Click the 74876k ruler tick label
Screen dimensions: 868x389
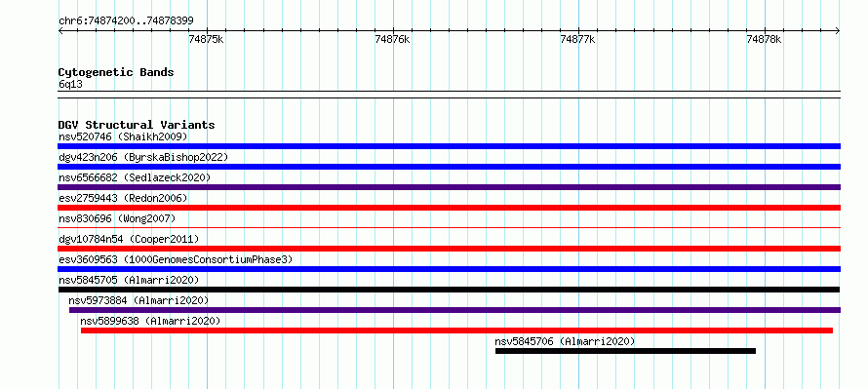click(x=392, y=39)
